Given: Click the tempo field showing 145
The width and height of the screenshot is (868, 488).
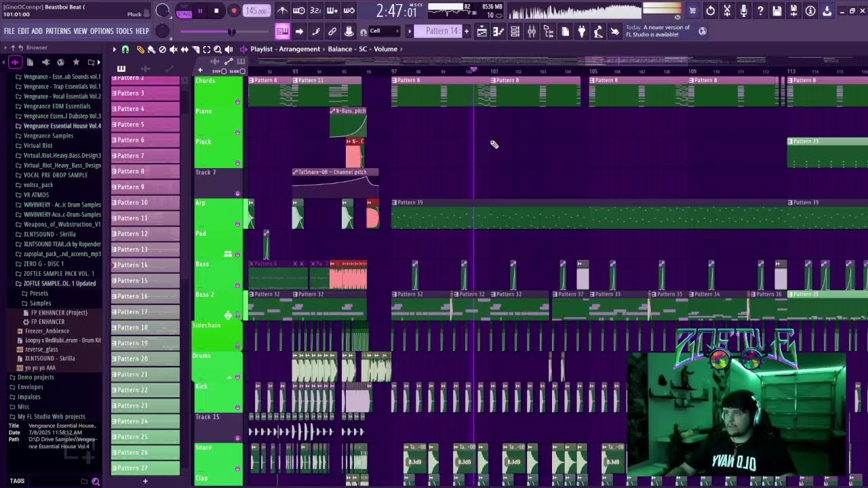Looking at the screenshot, I should 256,11.
